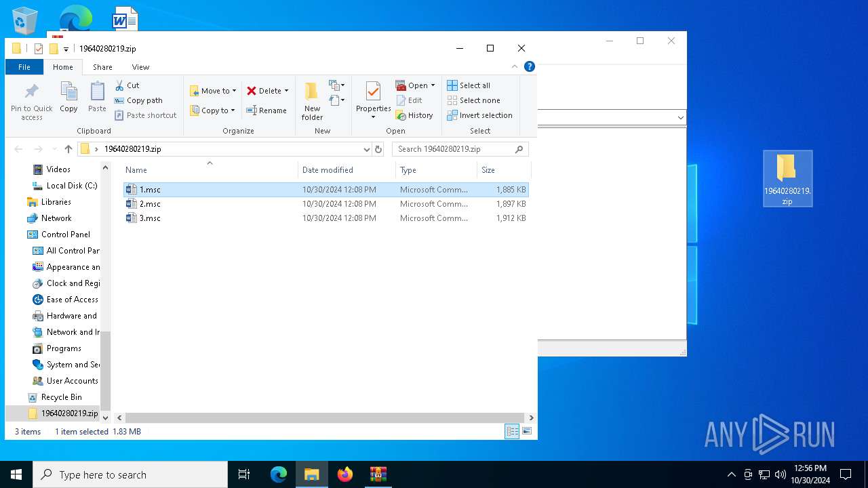Click Invert selection in the ribbon
Image resolution: width=868 pixels, height=488 pixels.
click(x=479, y=115)
